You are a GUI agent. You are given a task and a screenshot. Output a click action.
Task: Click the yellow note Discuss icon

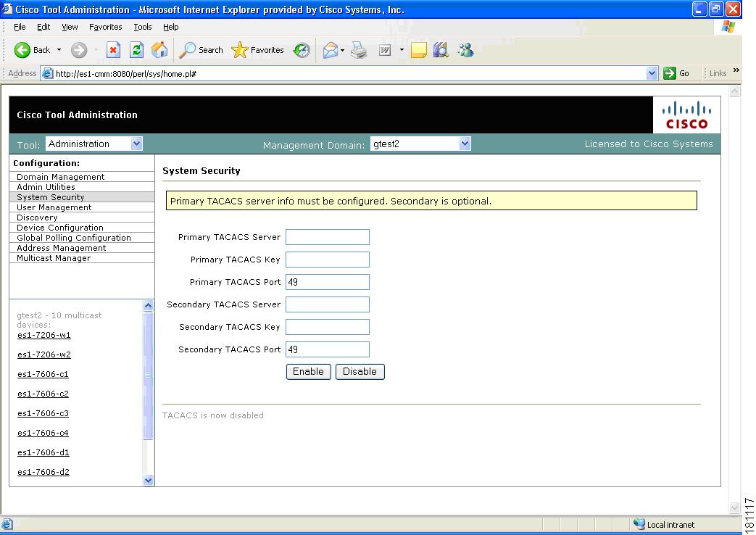(418, 50)
